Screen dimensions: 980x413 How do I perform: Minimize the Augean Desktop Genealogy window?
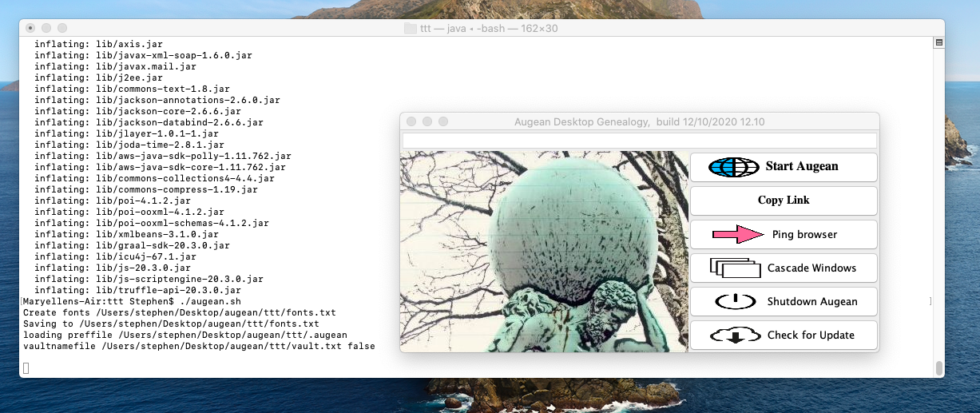point(427,121)
